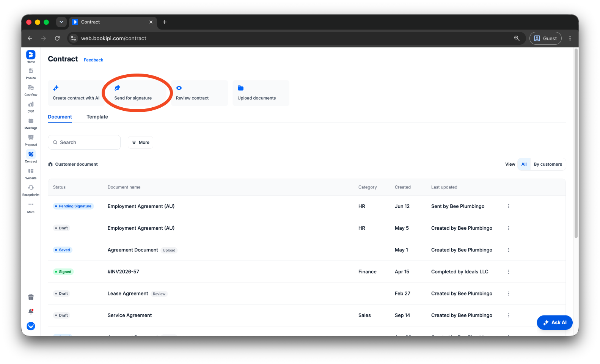Click the Pending Signature status badge
Viewport: 600px width, 364px height.
pos(73,206)
